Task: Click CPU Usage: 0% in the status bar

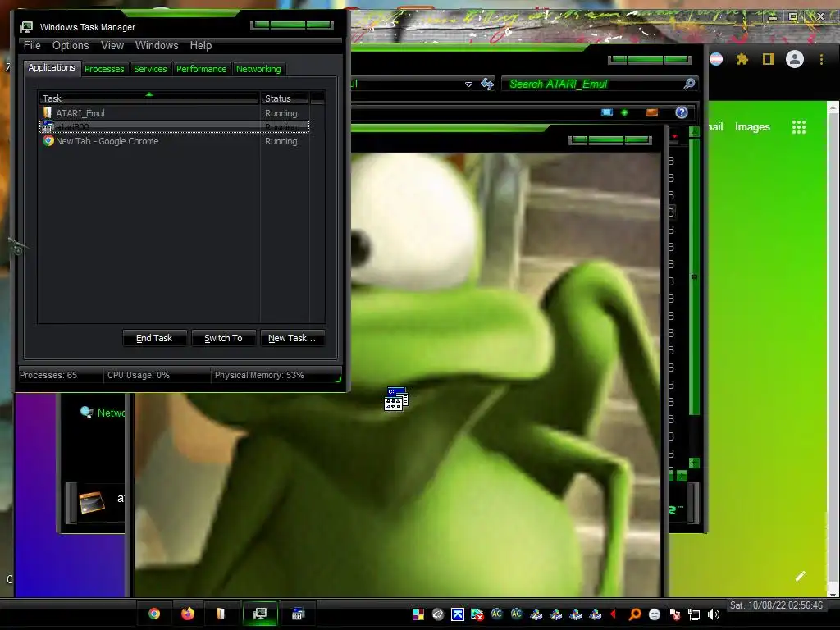Action: (x=138, y=375)
